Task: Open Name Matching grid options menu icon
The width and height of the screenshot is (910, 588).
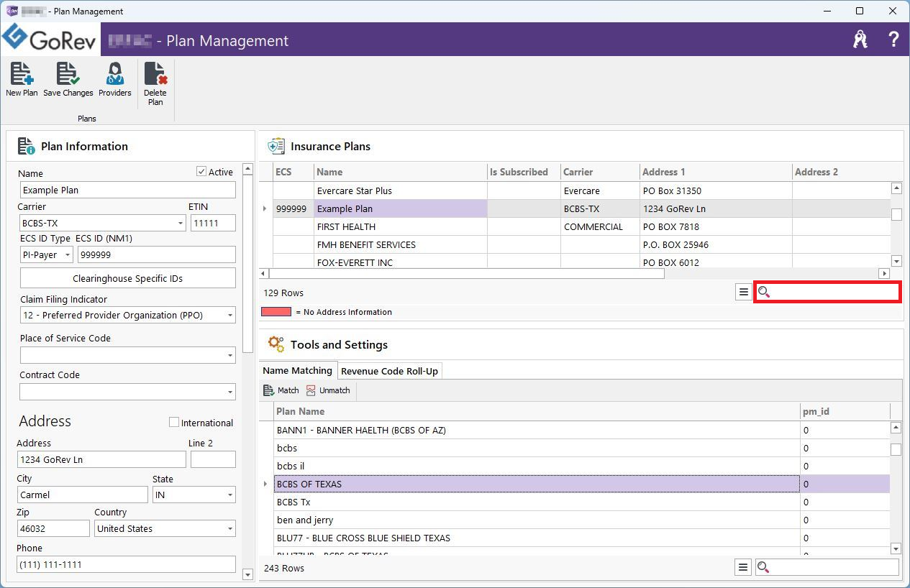Action: (744, 568)
